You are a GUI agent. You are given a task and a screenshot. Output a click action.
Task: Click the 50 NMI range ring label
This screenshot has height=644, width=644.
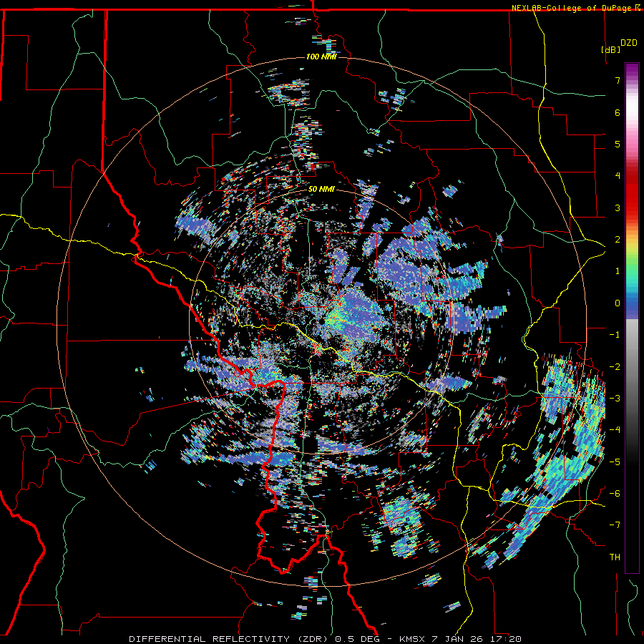click(x=321, y=190)
